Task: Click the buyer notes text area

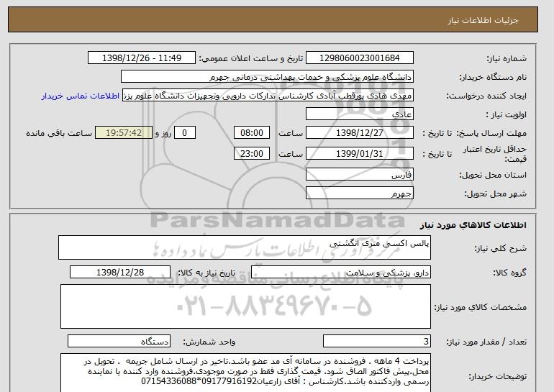Action: 245,373
